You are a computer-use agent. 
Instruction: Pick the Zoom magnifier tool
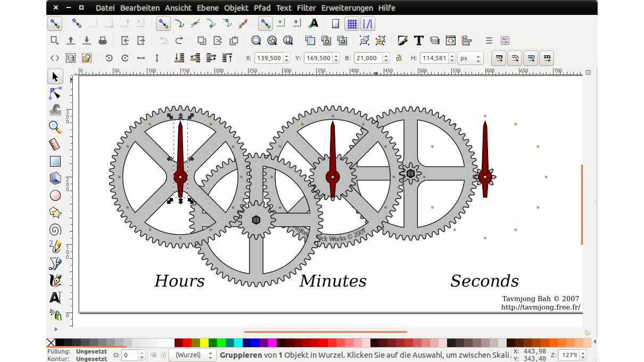tap(55, 127)
